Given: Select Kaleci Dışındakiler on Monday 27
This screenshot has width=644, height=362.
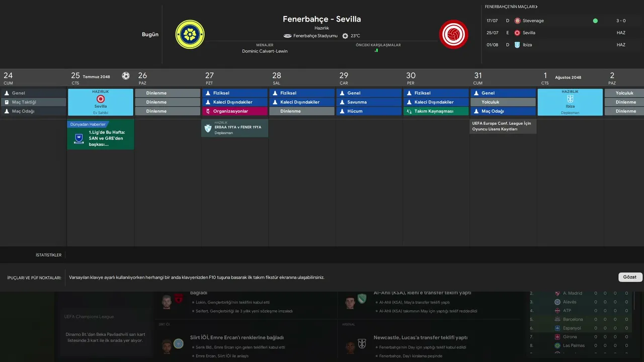Looking at the screenshot, I should (235, 102).
